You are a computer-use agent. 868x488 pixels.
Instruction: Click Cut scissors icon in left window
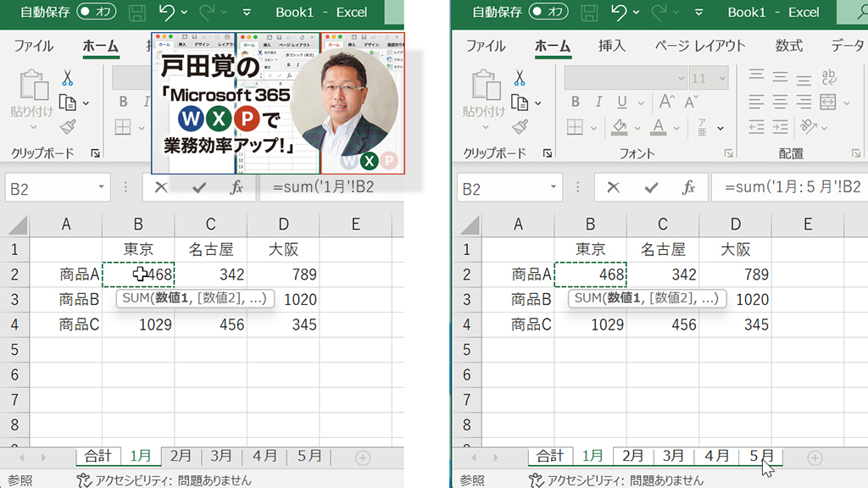click(x=67, y=78)
